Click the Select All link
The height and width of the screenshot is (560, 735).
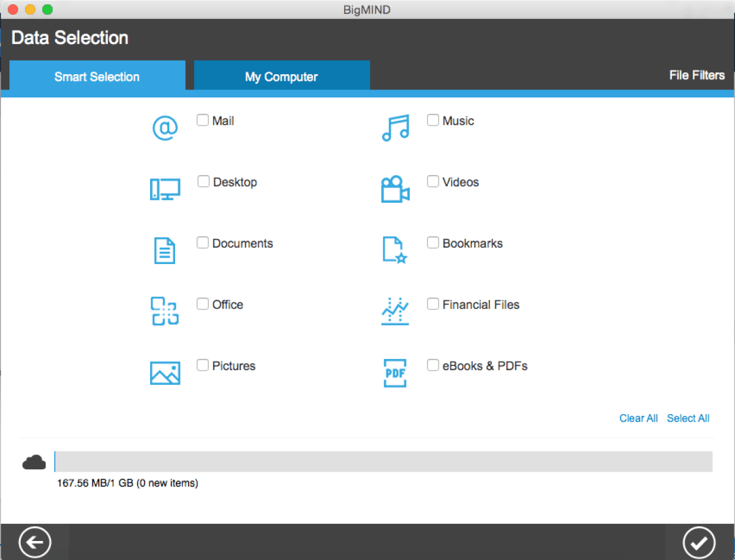(688, 418)
